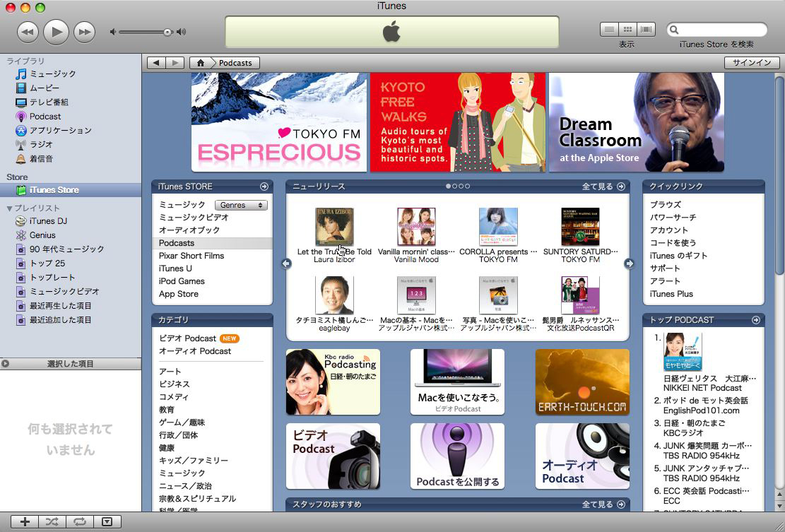The width and height of the screenshot is (785, 532).
Task: Toggle repeat button in bottom bar
Action: 80,522
